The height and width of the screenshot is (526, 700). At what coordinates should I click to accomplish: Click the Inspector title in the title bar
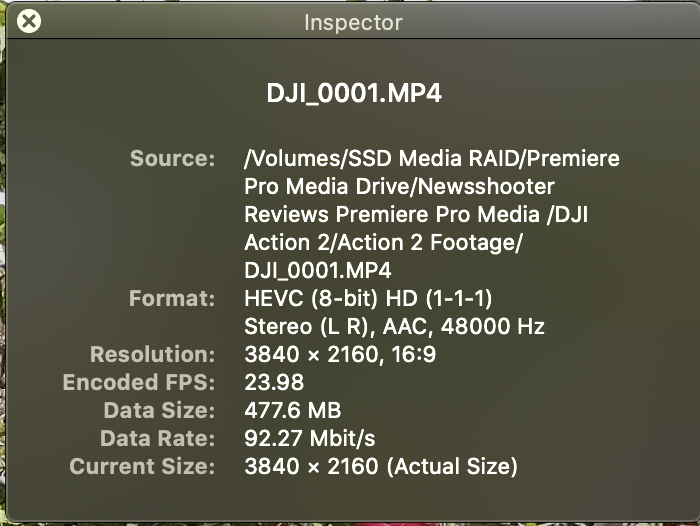click(352, 22)
